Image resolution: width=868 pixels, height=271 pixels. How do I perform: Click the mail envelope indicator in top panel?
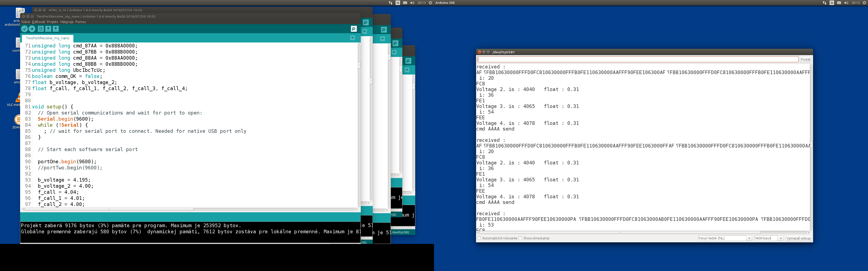click(405, 3)
